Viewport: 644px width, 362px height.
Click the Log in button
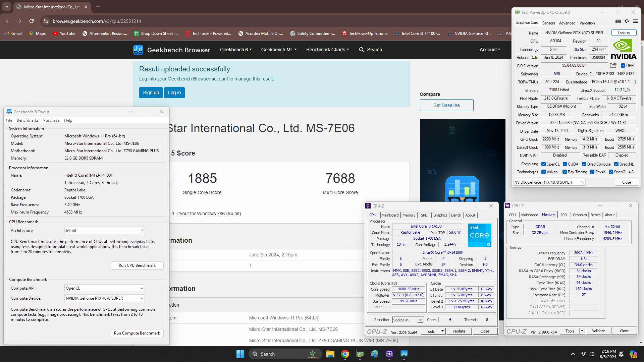pyautogui.click(x=174, y=93)
